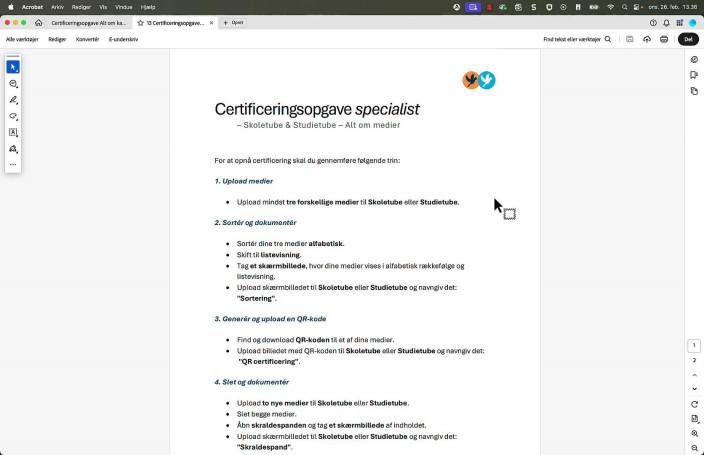
Task: Click the search magnifier next to Find tekst
Action: [x=608, y=39]
